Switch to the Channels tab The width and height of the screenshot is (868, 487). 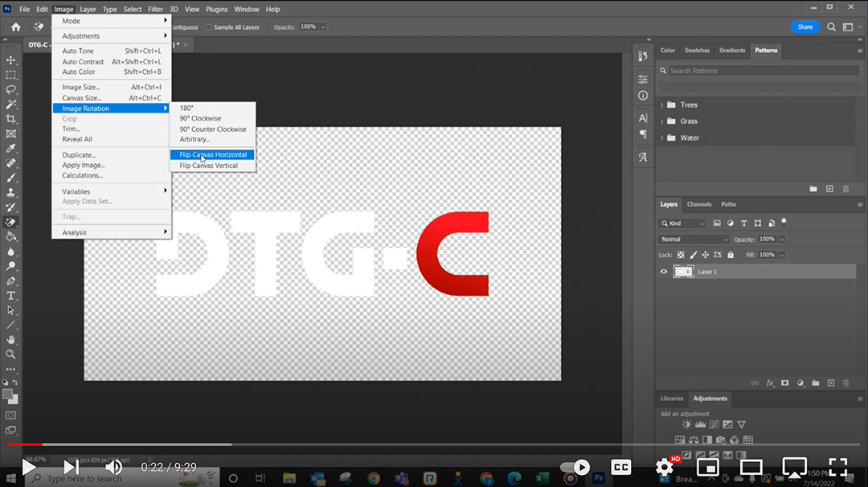699,204
